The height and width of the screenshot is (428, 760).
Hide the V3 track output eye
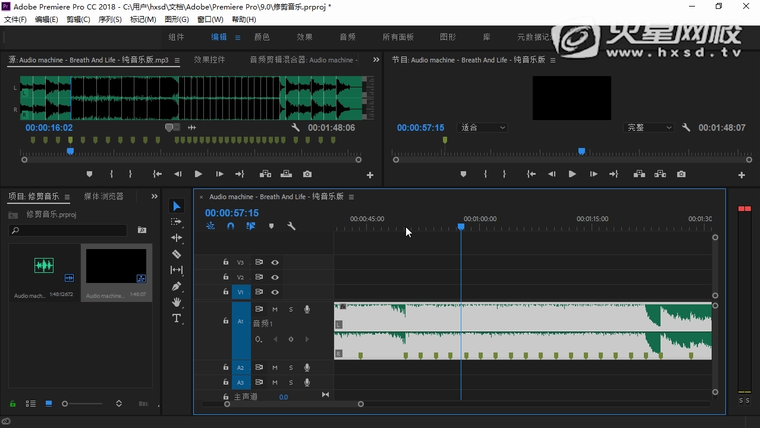pyautogui.click(x=275, y=262)
